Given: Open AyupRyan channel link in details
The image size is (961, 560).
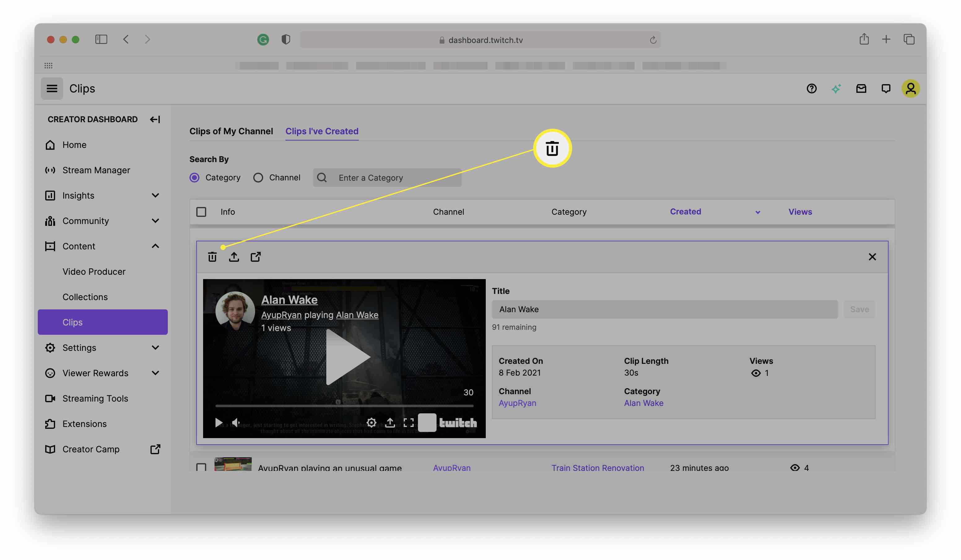Looking at the screenshot, I should (x=517, y=403).
